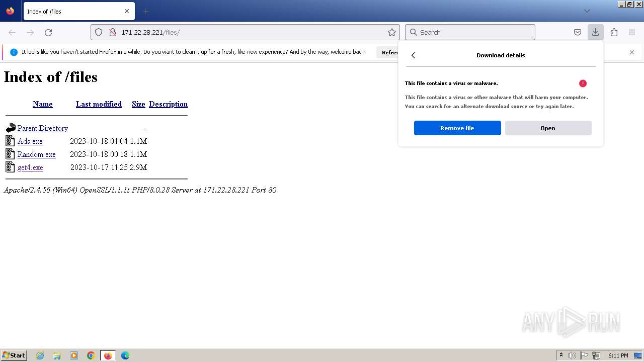Open File Explorer from the taskbar
The height and width of the screenshot is (362, 644).
pyautogui.click(x=57, y=355)
